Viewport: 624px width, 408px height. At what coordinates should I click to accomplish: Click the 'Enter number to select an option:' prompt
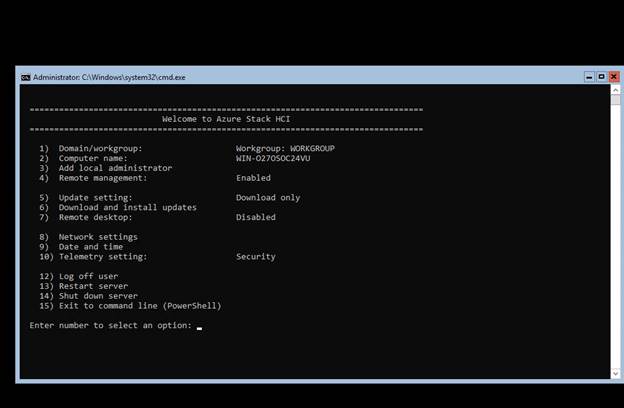point(111,326)
